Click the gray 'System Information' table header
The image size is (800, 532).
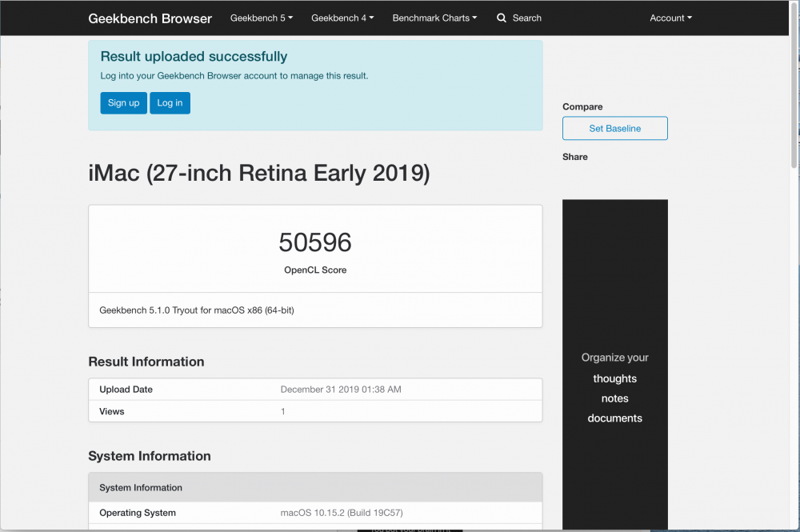(x=315, y=487)
